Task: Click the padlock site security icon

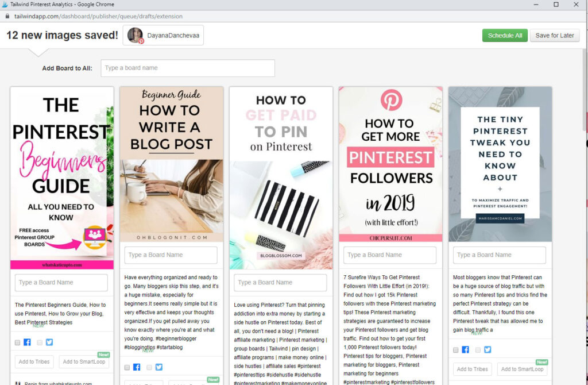Action: coord(7,16)
